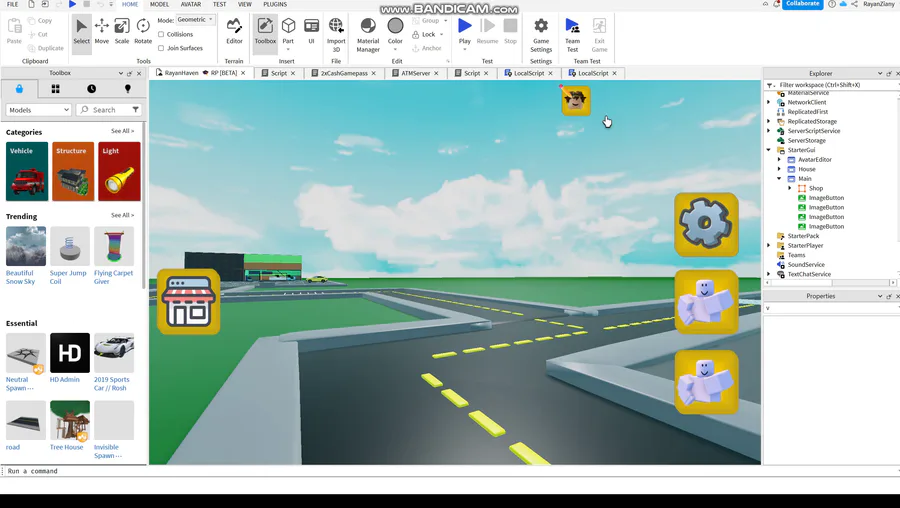Image resolution: width=900 pixels, height=508 pixels.
Task: Click the Beautiful Snow Sky thumbnail
Action: pyautogui.click(x=26, y=246)
